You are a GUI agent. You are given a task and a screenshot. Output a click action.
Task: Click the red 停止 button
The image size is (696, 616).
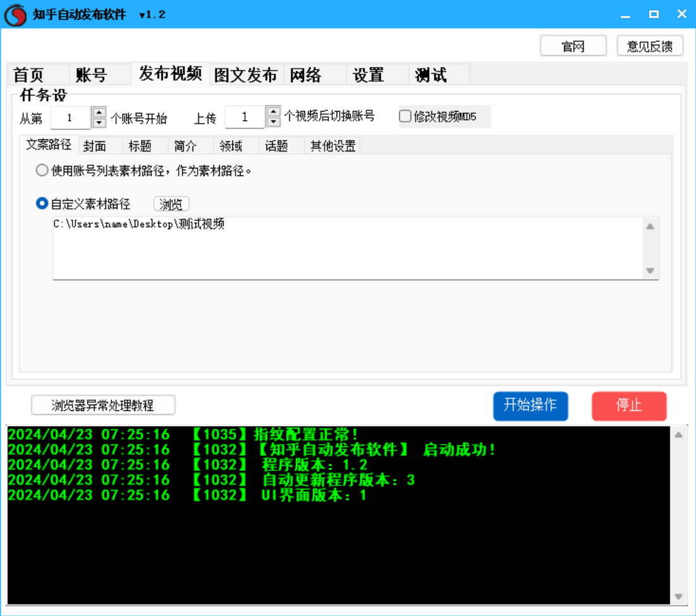point(629,406)
